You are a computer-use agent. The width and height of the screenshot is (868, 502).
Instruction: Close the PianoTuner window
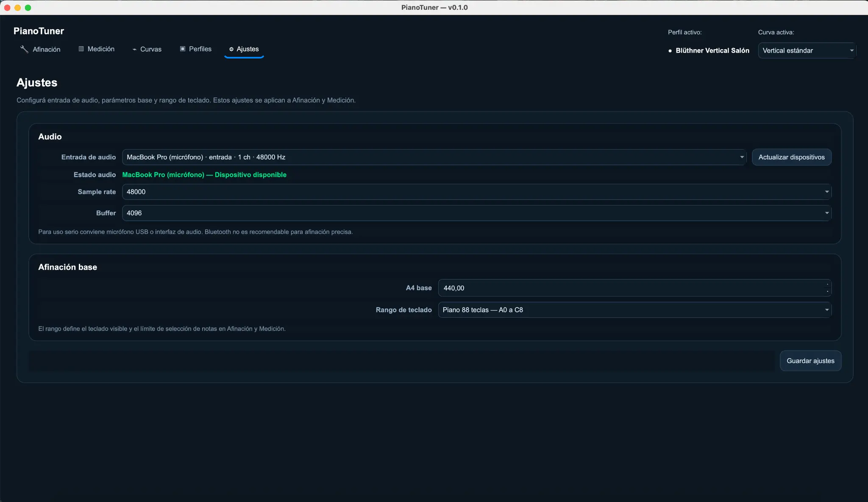pos(7,8)
